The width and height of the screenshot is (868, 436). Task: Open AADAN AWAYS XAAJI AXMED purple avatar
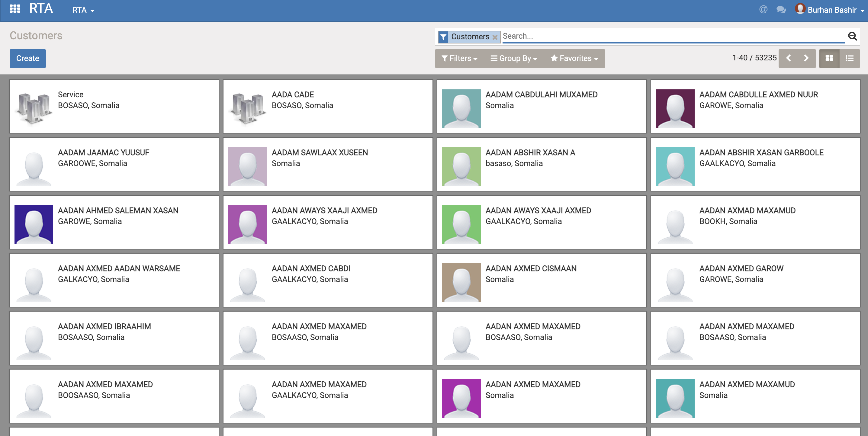[x=248, y=224]
